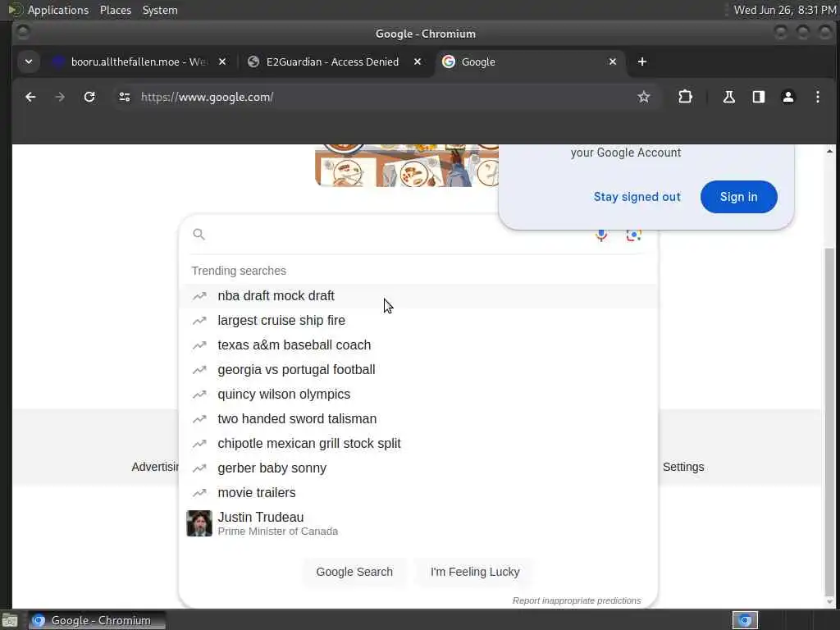Select suggestion texas a&m baseball coach

418,345
